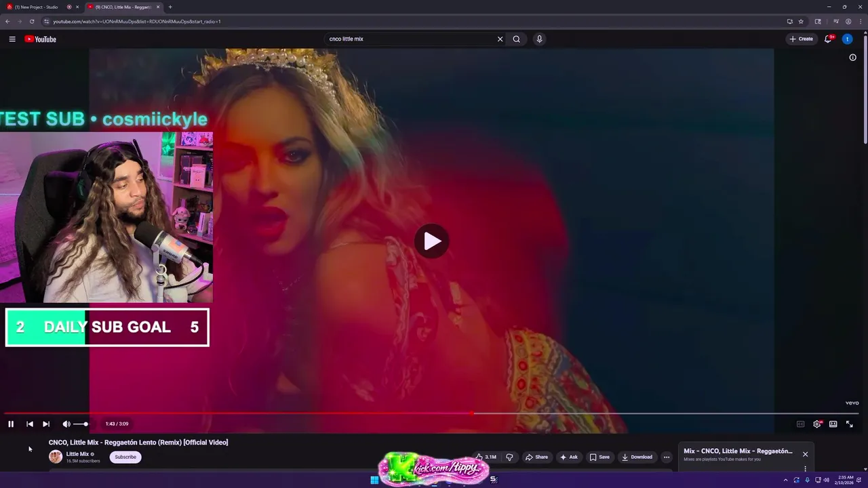Open the video settings gear

pyautogui.click(x=817, y=424)
